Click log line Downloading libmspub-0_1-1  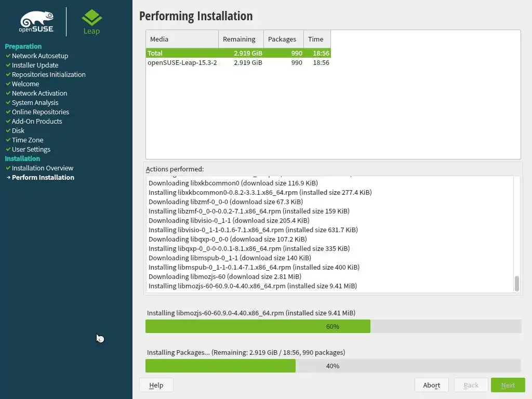coord(230,258)
